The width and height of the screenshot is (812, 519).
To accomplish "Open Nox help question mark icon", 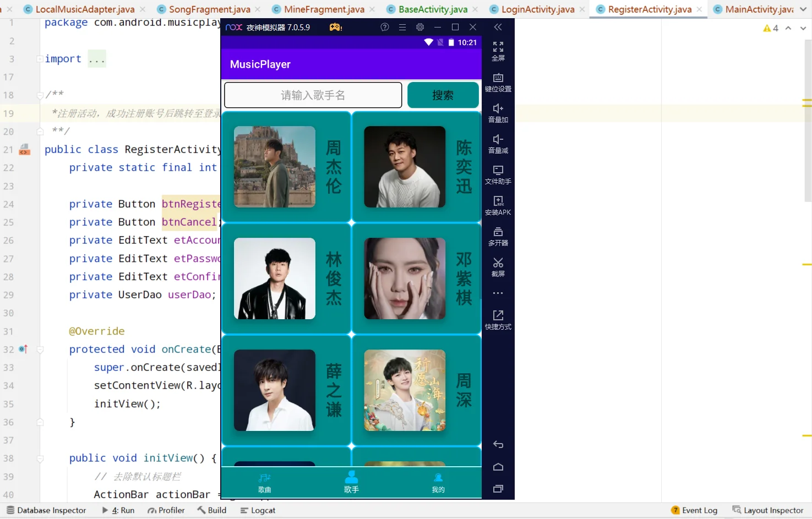I will 385,27.
